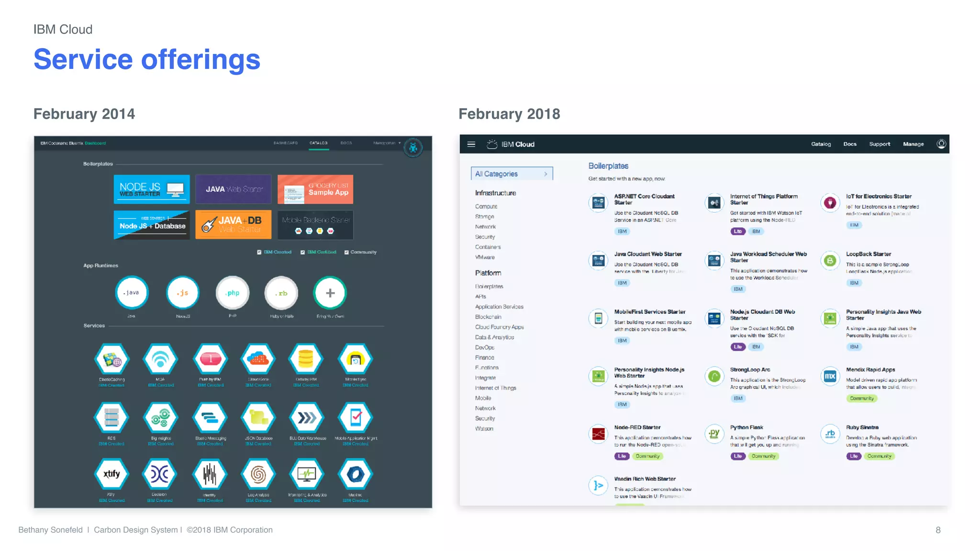Open the Java Web Starter tile
980x551 pixels.
pyautogui.click(x=234, y=189)
